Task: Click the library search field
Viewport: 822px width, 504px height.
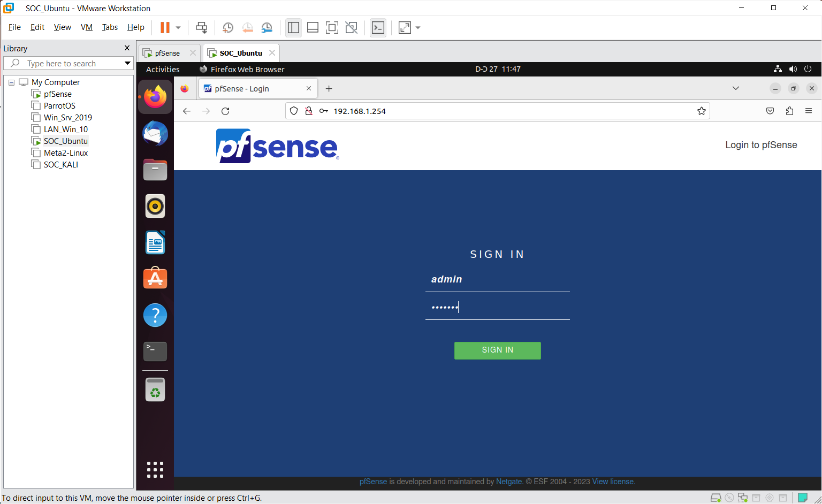Action: [x=68, y=63]
